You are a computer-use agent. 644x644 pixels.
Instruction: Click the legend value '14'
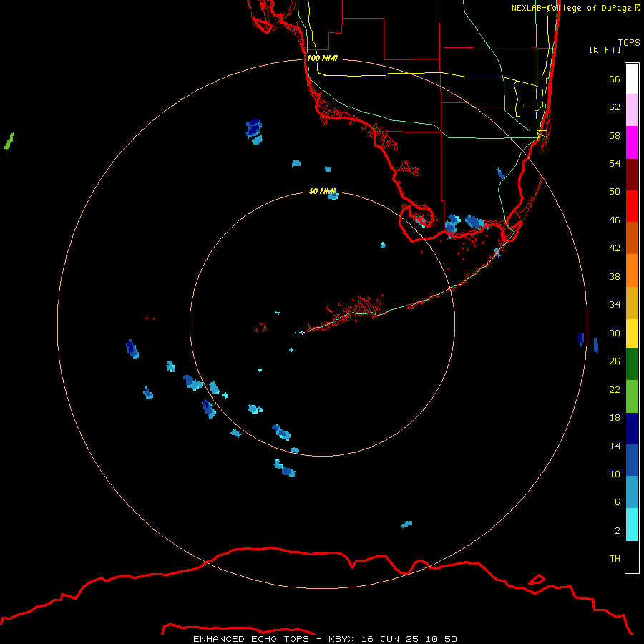[x=615, y=446]
